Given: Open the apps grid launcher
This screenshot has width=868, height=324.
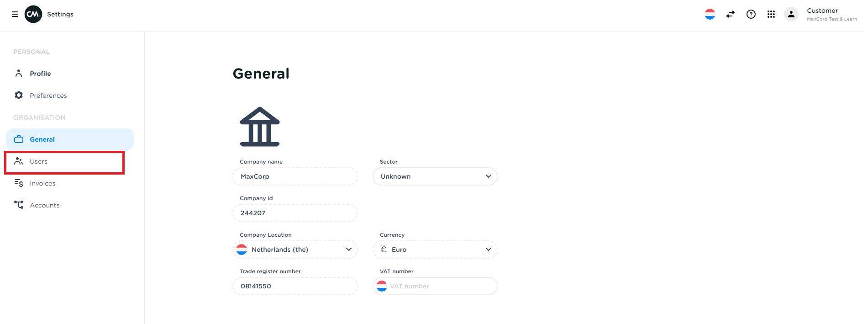Looking at the screenshot, I should (x=771, y=14).
